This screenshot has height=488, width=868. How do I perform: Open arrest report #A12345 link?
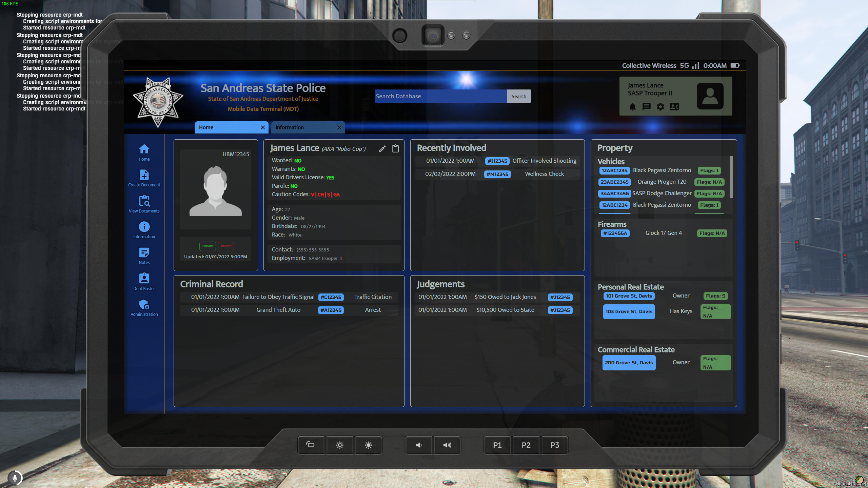point(331,310)
